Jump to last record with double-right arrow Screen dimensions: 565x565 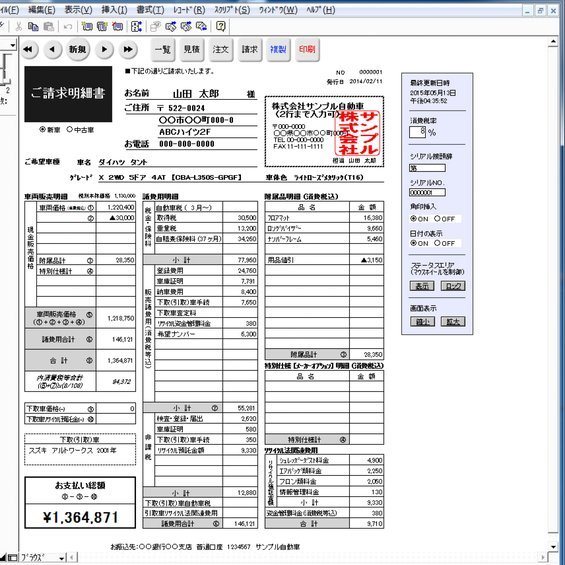coord(128,49)
